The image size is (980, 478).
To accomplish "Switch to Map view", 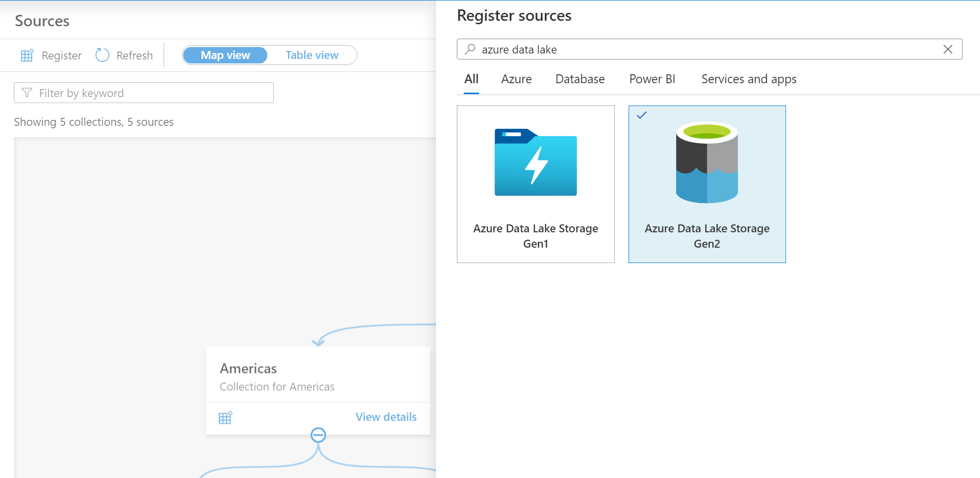I will pos(225,55).
